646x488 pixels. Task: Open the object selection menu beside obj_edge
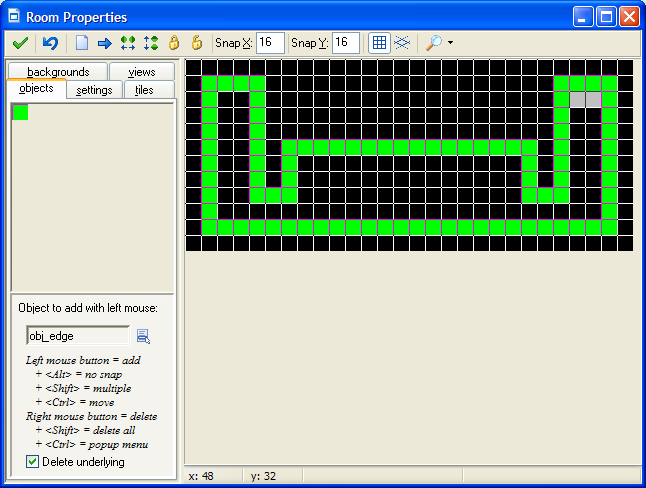click(x=143, y=336)
